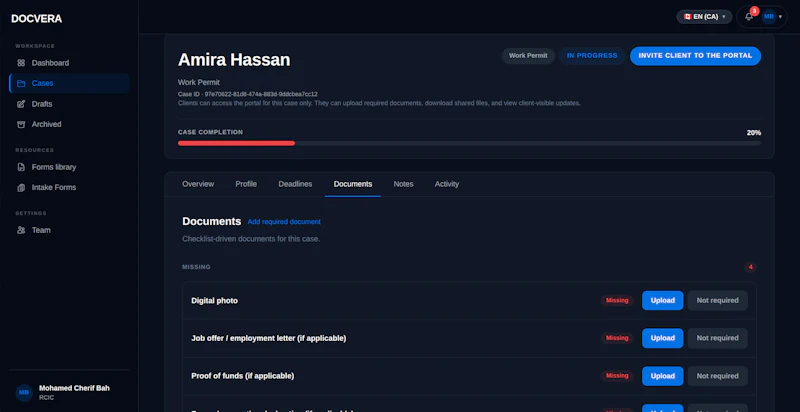Screen dimensions: 800x412
Task: Switch to the Overview tab
Action: pyautogui.click(x=198, y=184)
